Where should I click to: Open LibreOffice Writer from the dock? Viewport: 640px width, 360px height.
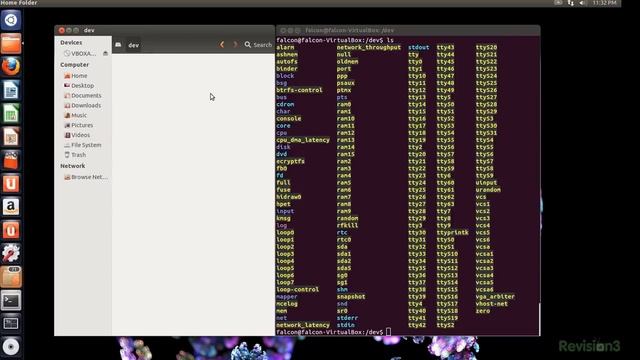tap(11, 90)
